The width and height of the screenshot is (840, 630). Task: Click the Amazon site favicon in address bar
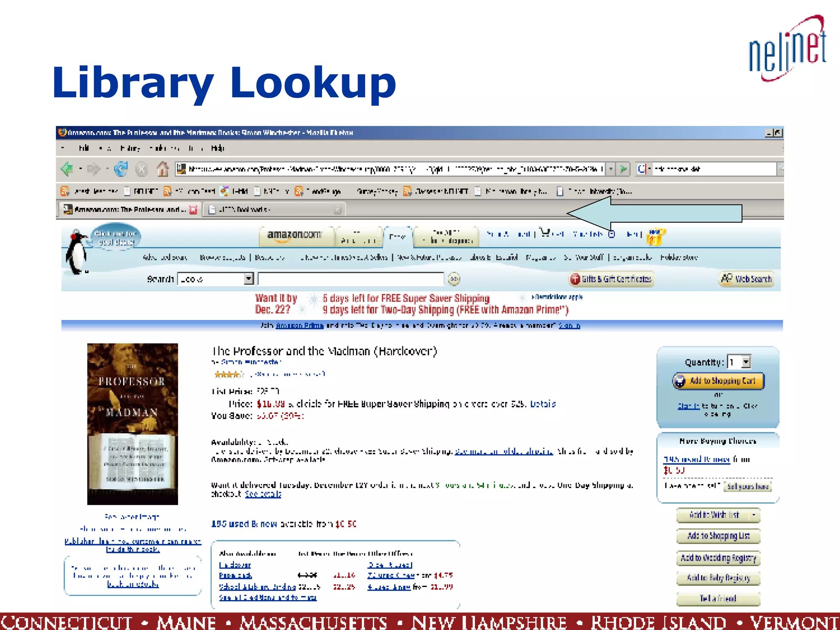click(x=181, y=168)
